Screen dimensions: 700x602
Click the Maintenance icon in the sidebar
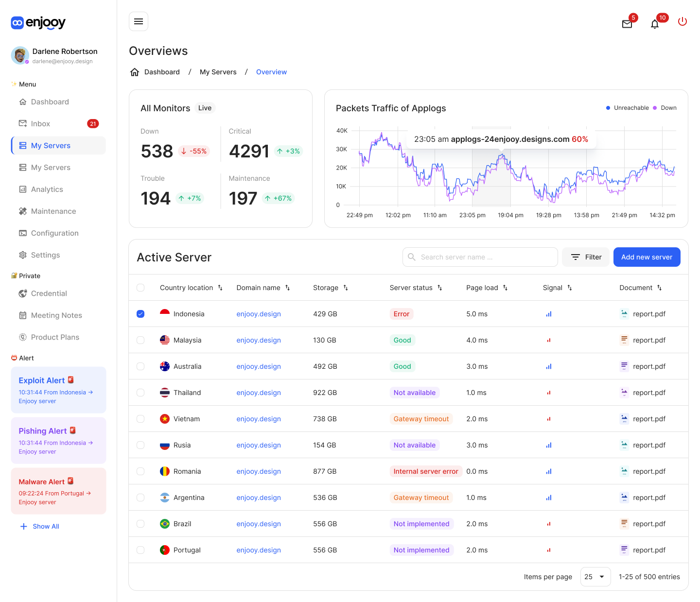23,211
